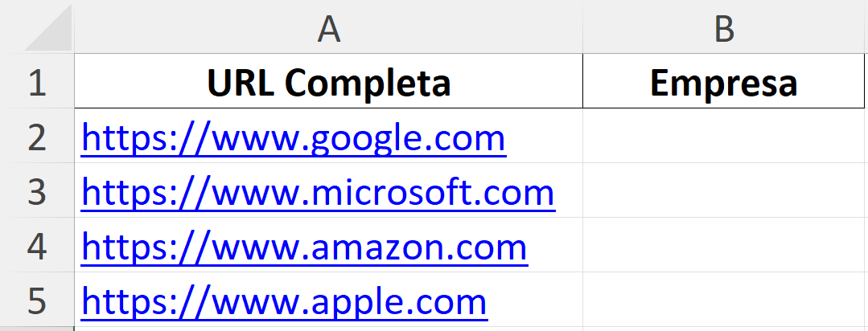Click the Empresa header cell
This screenshot has height=331, width=868.
(724, 82)
